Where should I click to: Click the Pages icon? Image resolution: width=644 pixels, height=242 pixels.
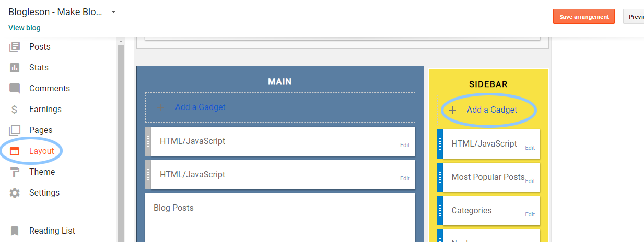point(15,130)
